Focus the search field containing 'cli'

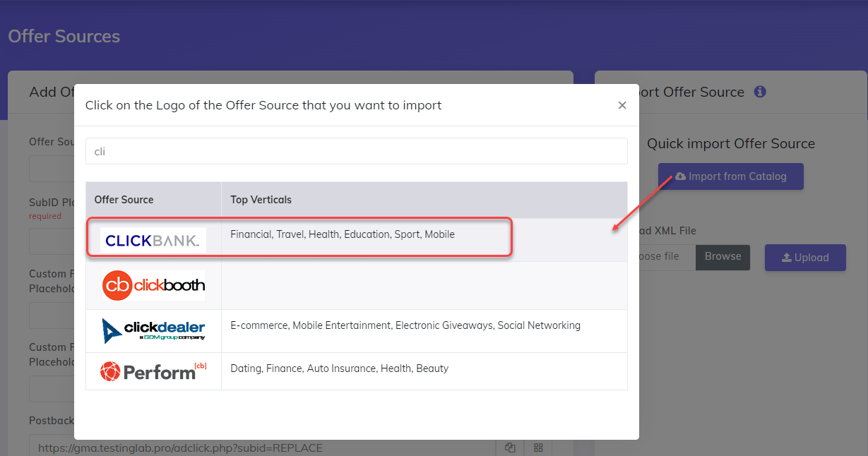(x=357, y=151)
